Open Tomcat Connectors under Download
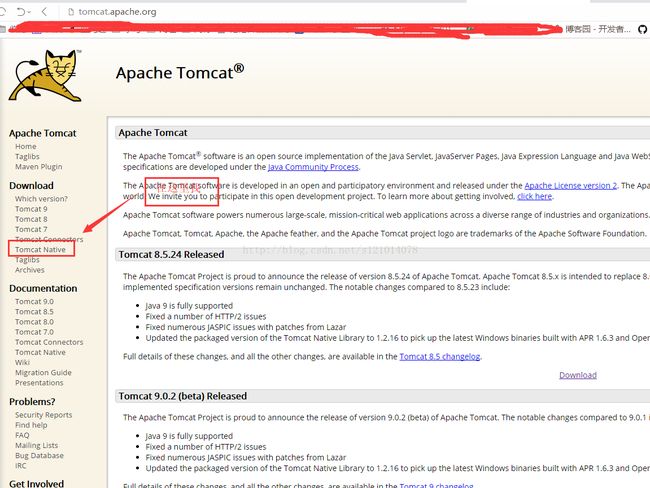This screenshot has width=650, height=488. pos(49,239)
